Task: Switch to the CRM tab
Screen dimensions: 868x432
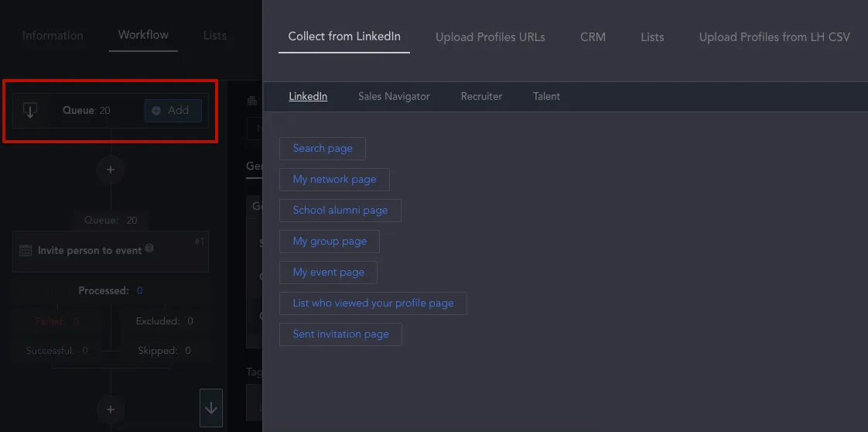Action: point(593,37)
